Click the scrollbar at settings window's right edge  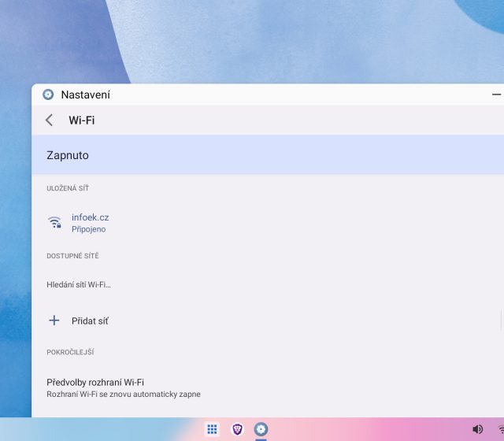(x=501, y=320)
